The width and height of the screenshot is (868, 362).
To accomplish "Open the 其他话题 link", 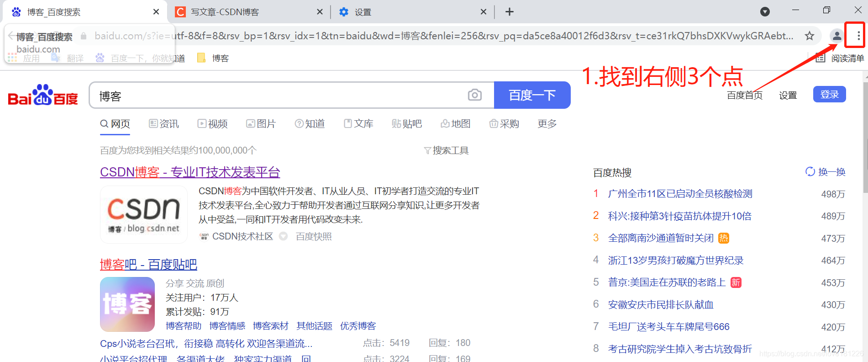I will (315, 326).
